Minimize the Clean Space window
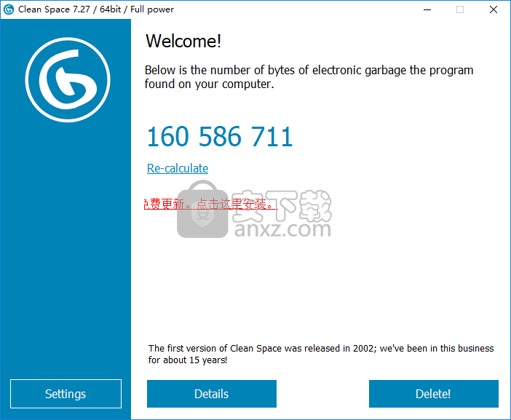 (x=427, y=9)
